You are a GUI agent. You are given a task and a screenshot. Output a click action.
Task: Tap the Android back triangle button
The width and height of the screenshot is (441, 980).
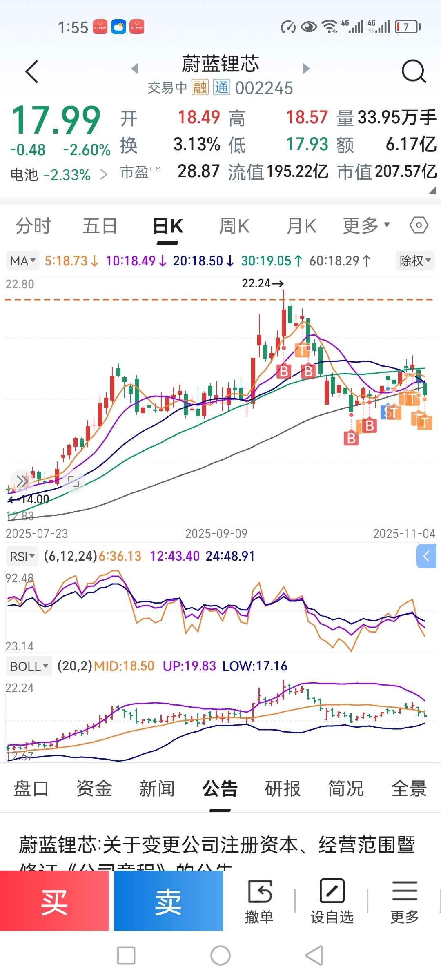(x=314, y=955)
